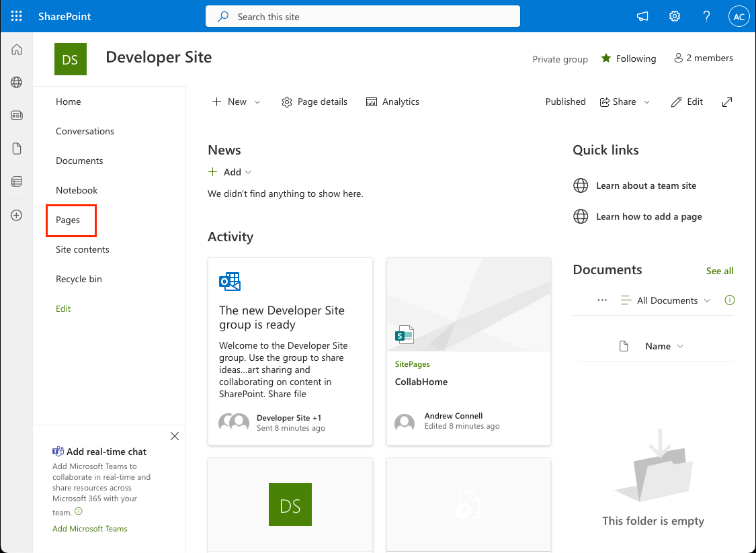
Task: Open the CollabHome activity card
Action: click(468, 351)
